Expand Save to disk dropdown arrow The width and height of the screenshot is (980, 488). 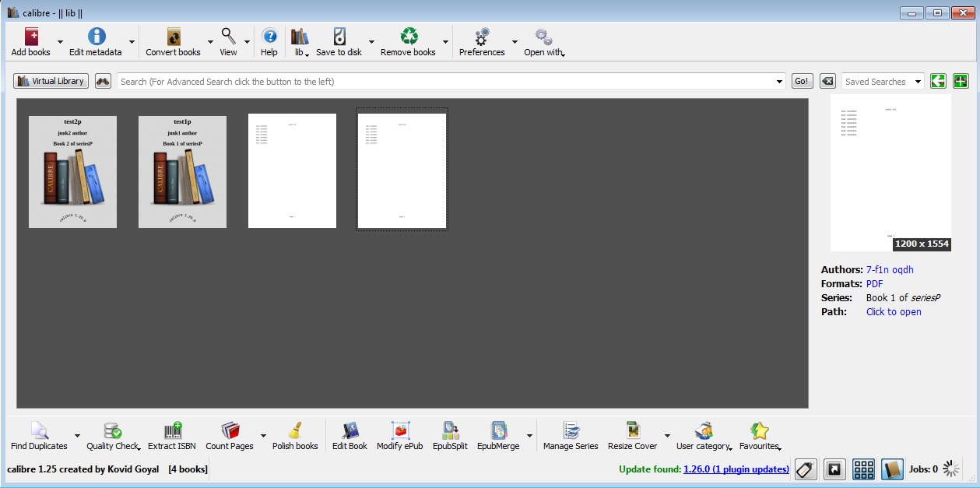coord(371,42)
